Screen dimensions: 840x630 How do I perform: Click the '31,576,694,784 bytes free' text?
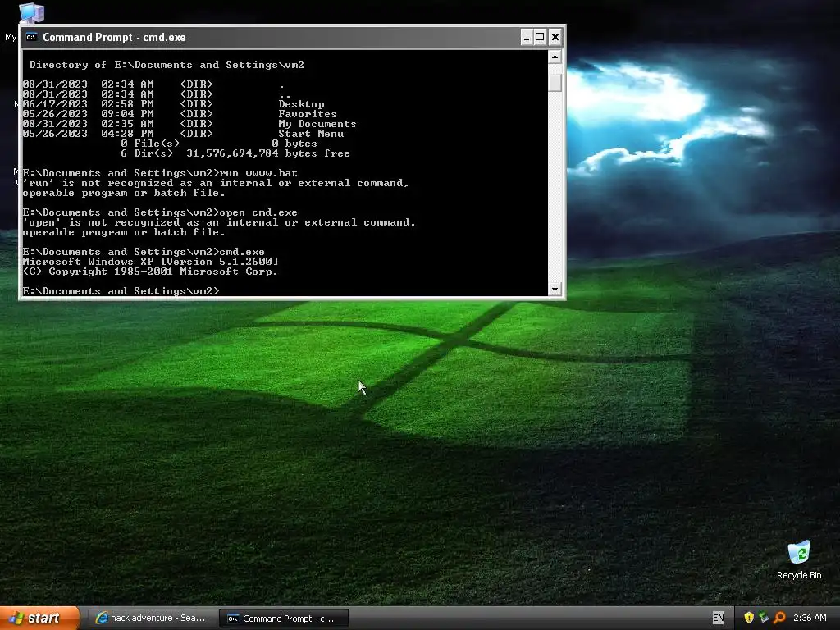coord(268,153)
